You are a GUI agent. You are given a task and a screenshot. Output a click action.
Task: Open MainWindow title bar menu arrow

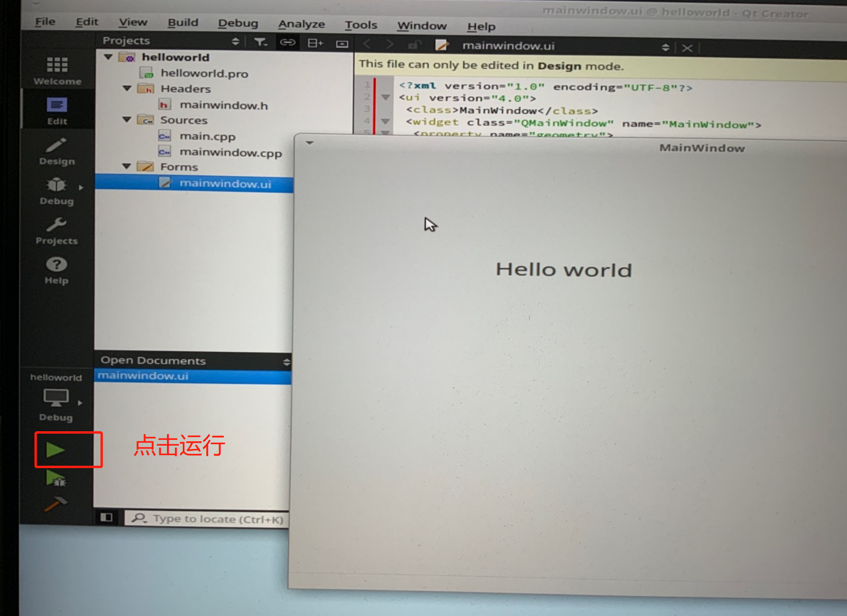point(310,143)
